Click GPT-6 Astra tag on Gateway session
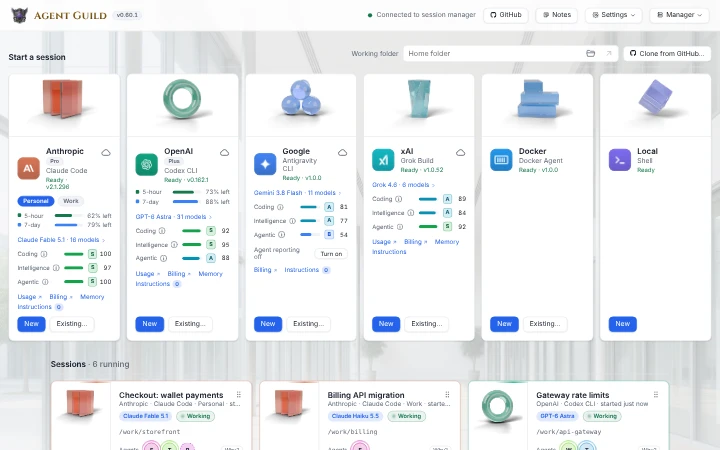 557,416
